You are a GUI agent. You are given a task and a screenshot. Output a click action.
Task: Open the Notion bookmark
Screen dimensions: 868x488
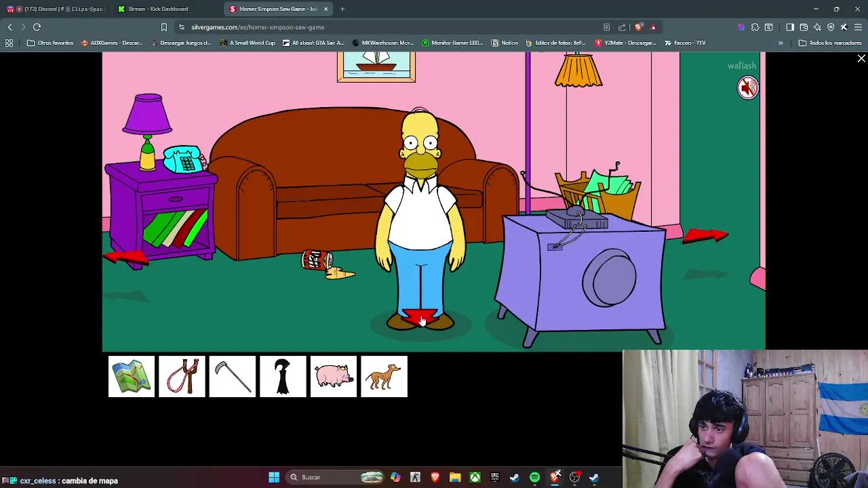(x=505, y=43)
